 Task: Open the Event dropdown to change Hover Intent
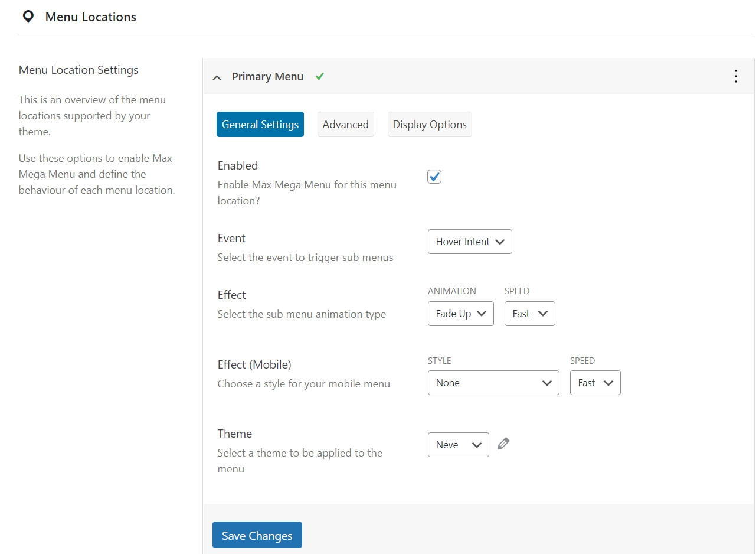click(x=470, y=242)
